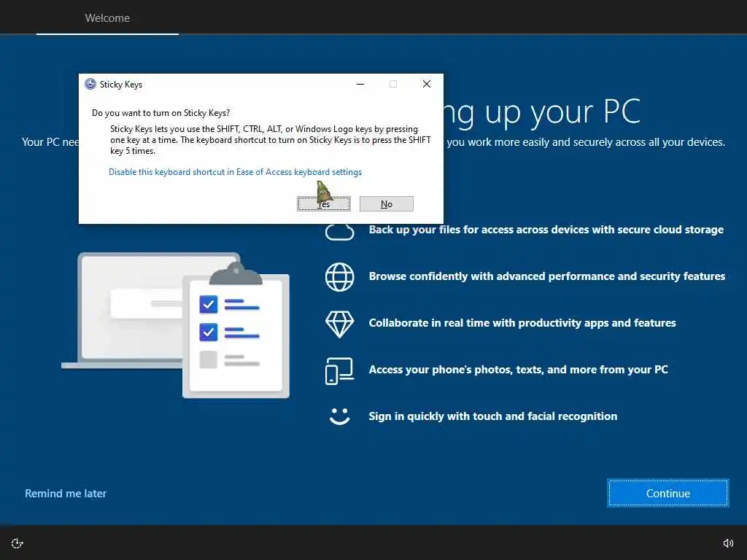Screen dimensions: 747x560
Task: Click the globe browsing icon
Action: 340,276
